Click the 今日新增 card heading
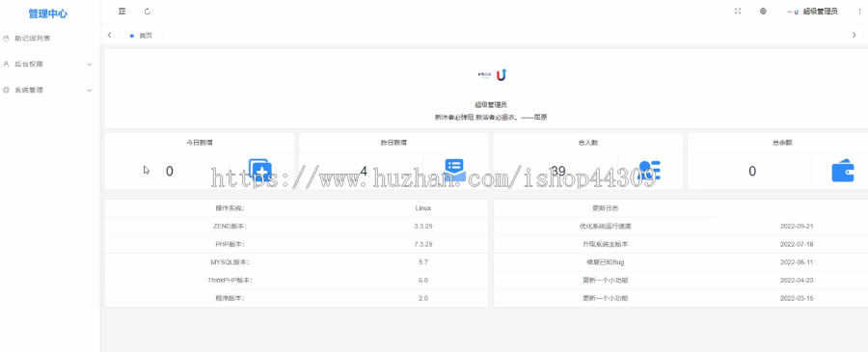 tap(200, 142)
